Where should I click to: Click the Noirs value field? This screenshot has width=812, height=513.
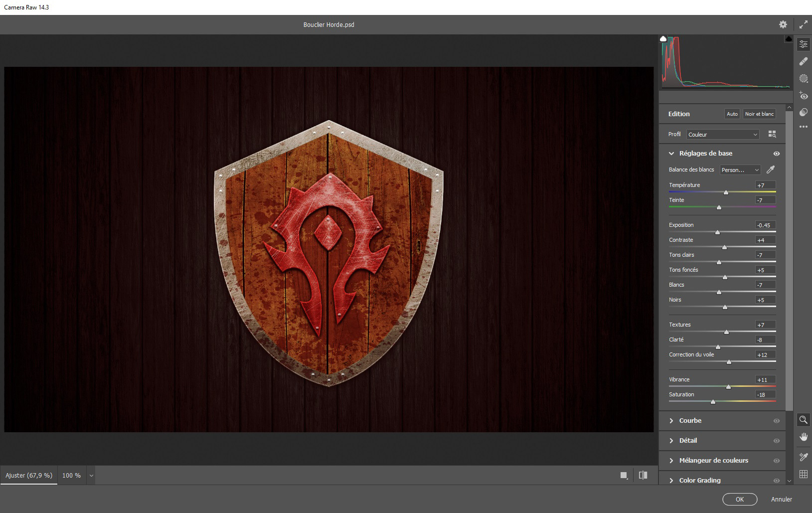[765, 300]
